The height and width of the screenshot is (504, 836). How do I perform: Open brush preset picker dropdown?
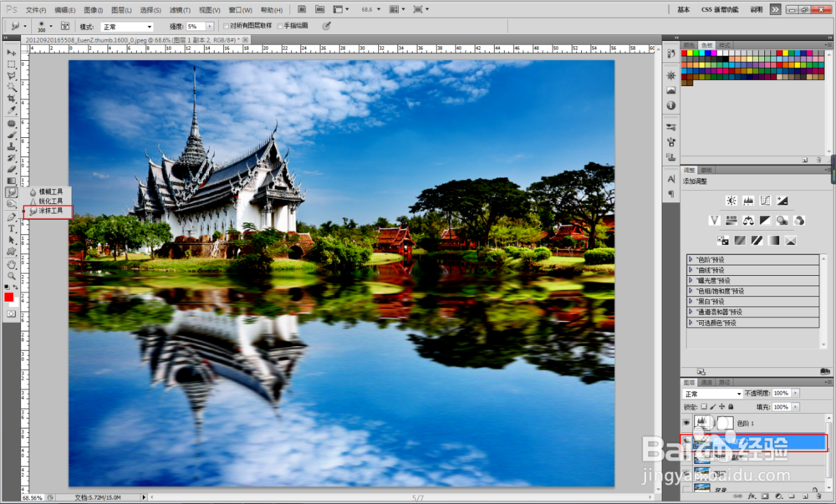51,26
